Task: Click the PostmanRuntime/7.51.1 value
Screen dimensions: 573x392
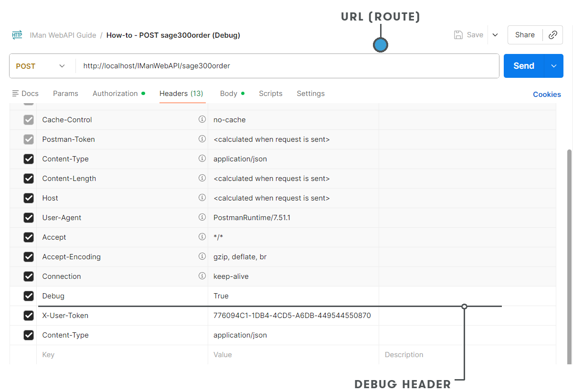Action: (252, 218)
